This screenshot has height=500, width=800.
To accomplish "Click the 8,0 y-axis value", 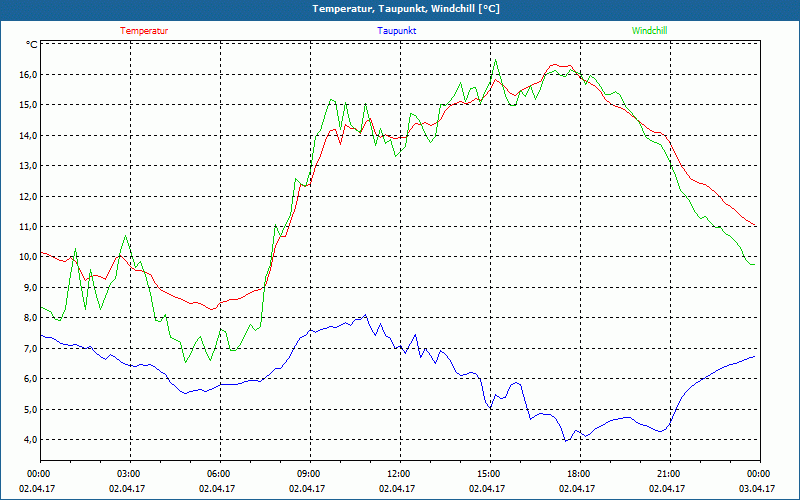I will (31, 318).
